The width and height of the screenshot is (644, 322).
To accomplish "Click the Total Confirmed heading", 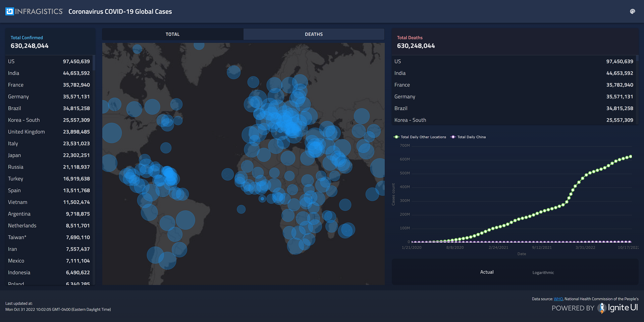I will tap(27, 38).
